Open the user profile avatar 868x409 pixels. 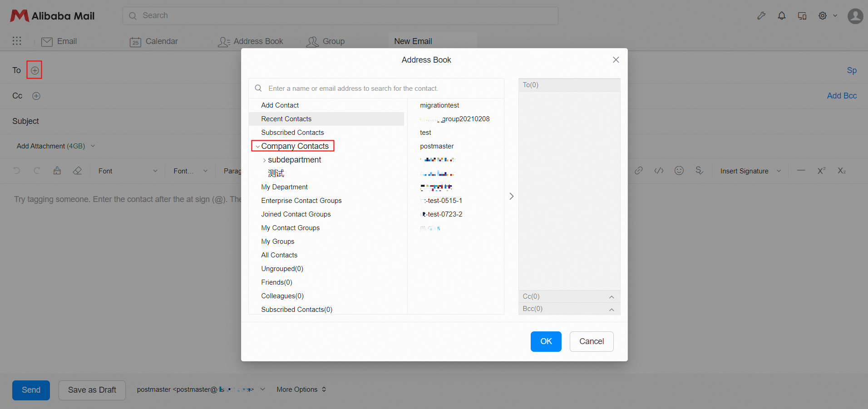(x=856, y=16)
